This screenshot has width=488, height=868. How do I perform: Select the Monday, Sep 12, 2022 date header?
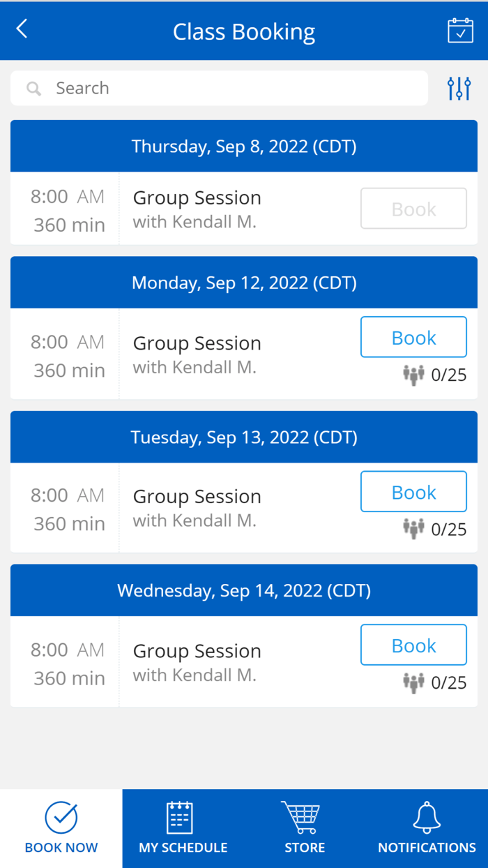pyautogui.click(x=244, y=283)
